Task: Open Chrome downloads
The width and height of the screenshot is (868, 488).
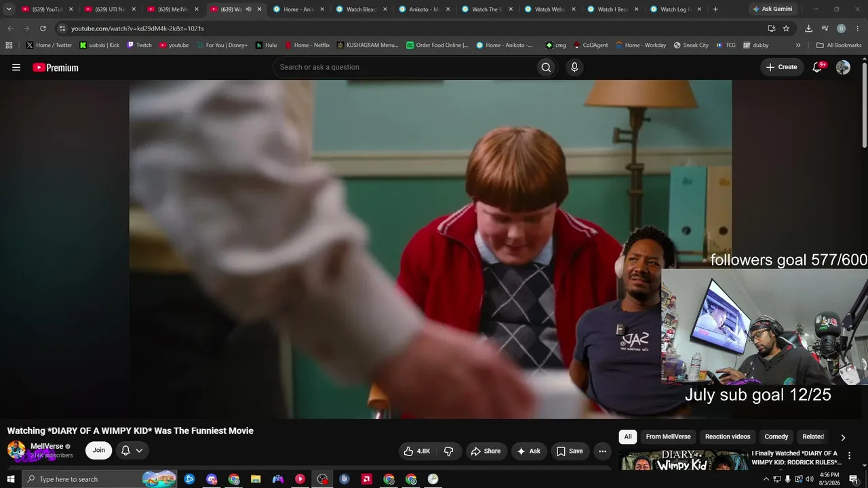Action: [x=808, y=28]
